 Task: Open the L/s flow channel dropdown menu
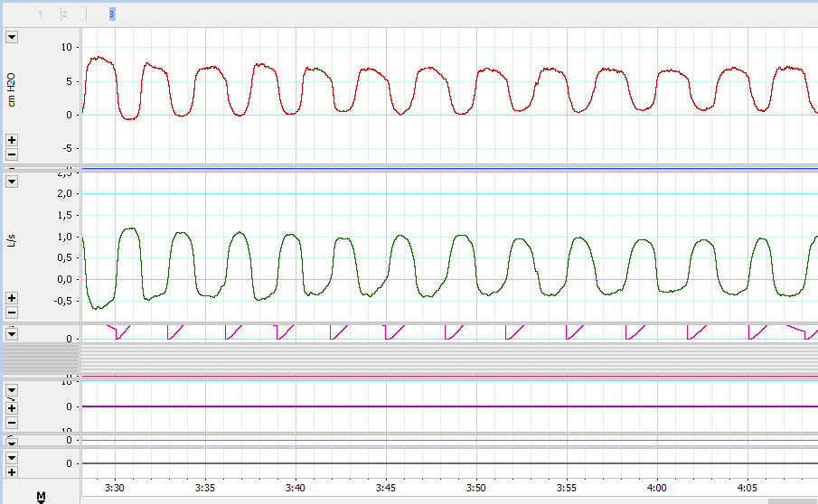(12, 182)
